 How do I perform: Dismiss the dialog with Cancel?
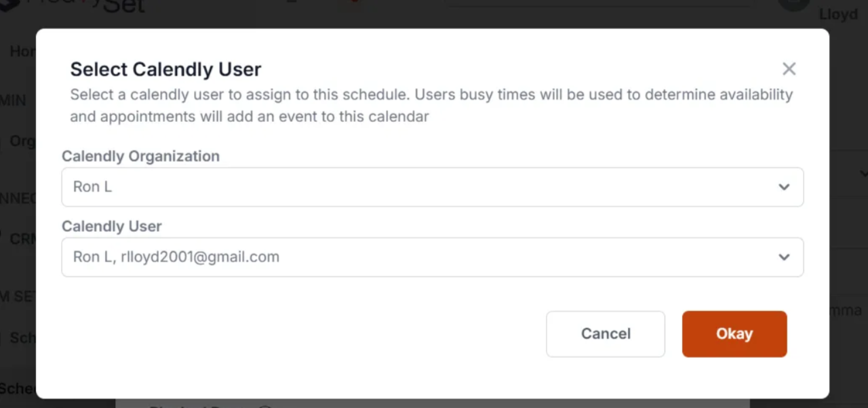(x=606, y=333)
